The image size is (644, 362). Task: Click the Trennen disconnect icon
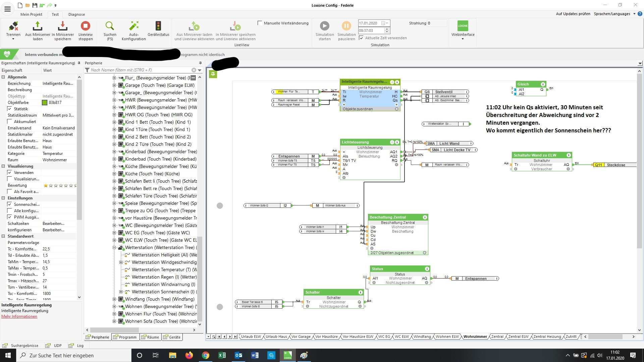tap(13, 26)
